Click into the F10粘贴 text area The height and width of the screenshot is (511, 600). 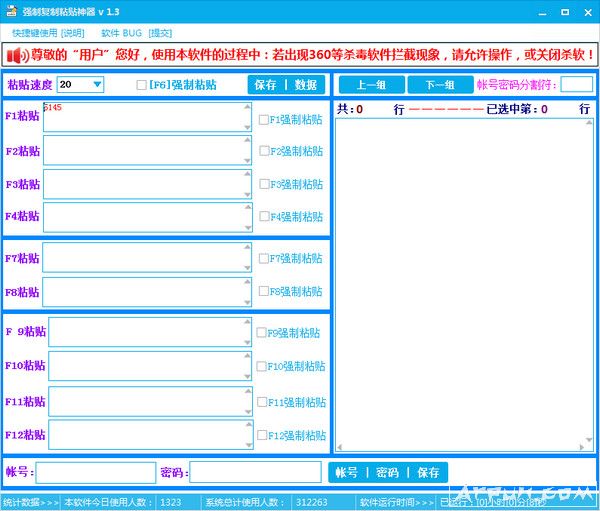[x=149, y=366]
